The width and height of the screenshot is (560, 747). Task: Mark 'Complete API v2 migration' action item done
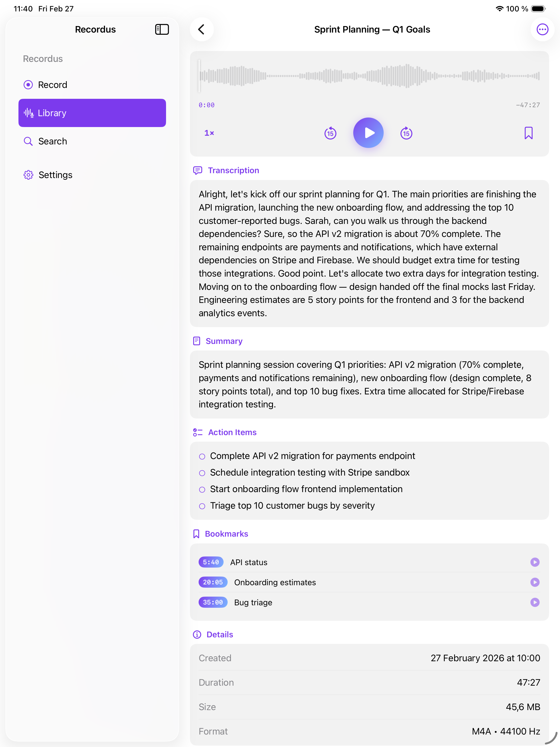click(x=202, y=456)
